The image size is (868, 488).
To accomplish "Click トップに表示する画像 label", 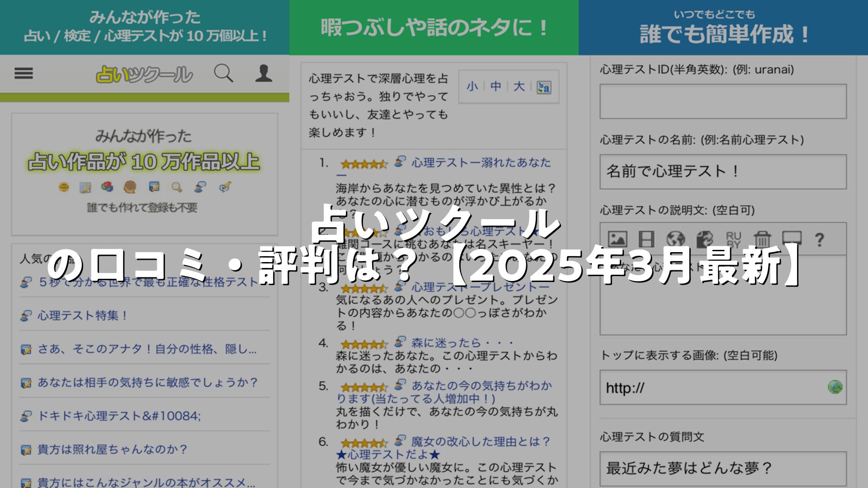I will [688, 355].
